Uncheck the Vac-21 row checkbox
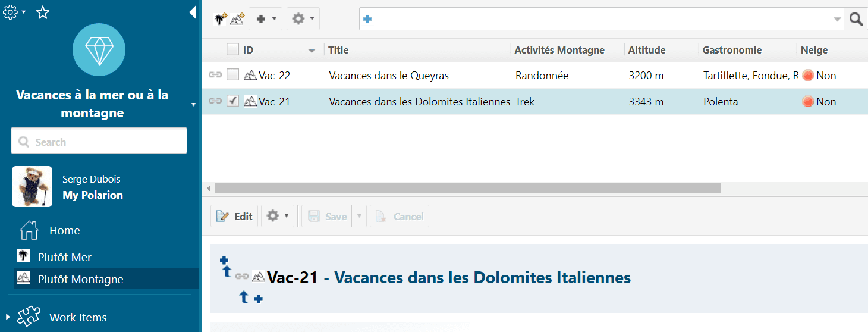Viewport: 868px width, 332px height. click(x=233, y=101)
